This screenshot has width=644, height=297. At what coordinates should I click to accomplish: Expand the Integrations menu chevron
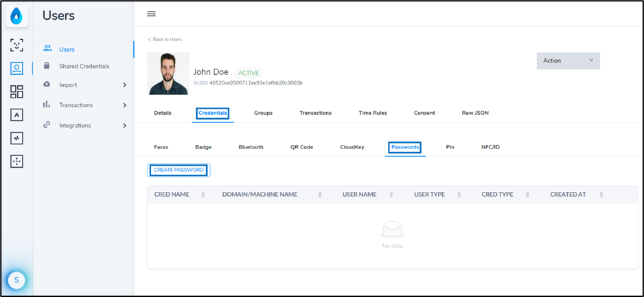point(124,125)
